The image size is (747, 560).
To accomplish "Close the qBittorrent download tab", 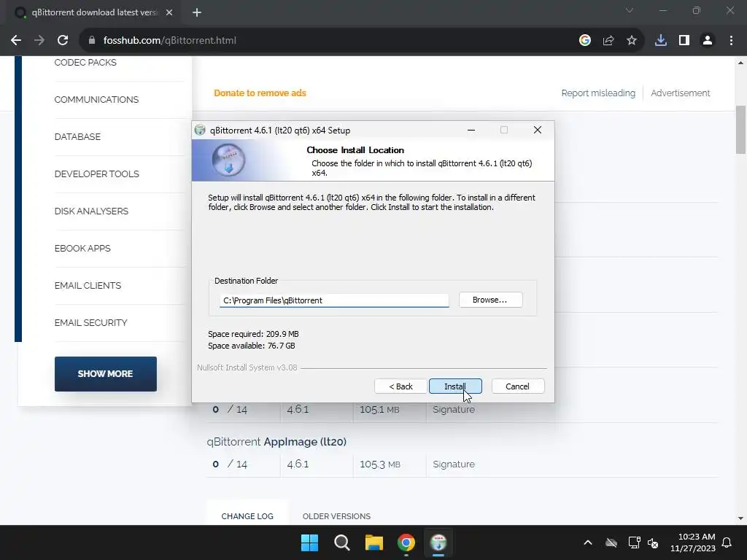I will click(x=169, y=12).
